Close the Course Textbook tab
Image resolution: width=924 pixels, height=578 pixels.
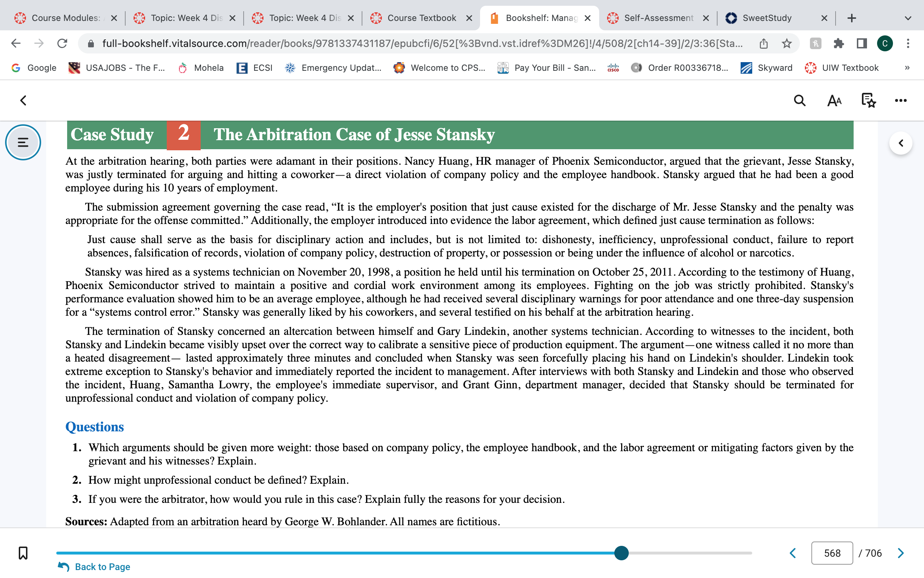[469, 18]
